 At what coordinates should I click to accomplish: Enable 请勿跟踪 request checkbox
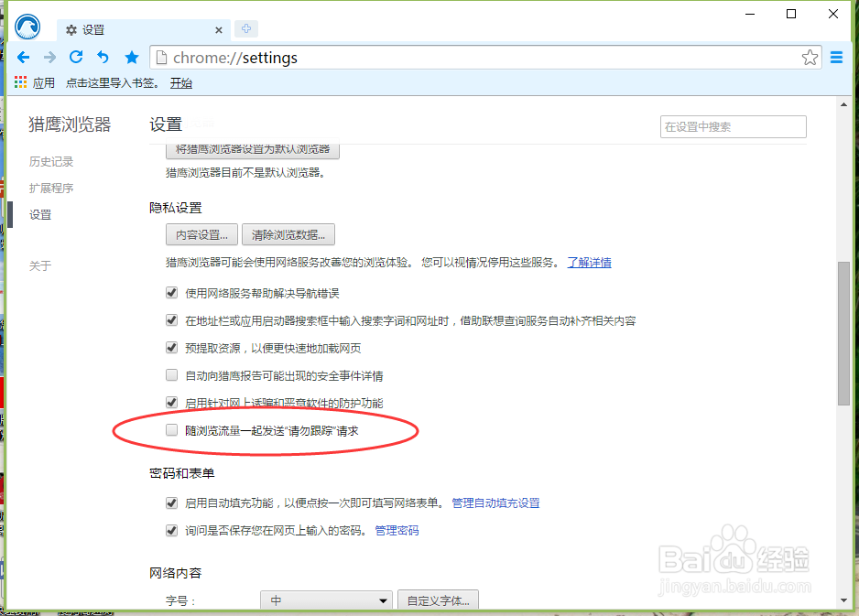(171, 430)
